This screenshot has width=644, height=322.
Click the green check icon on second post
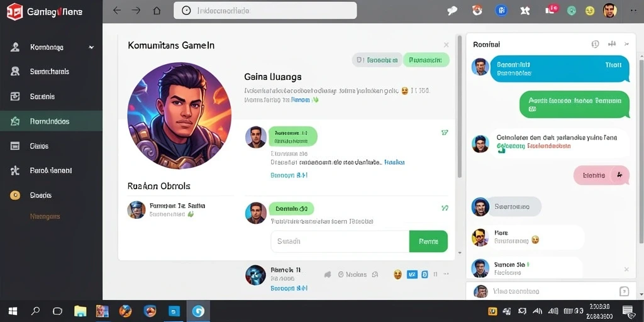pos(445,208)
